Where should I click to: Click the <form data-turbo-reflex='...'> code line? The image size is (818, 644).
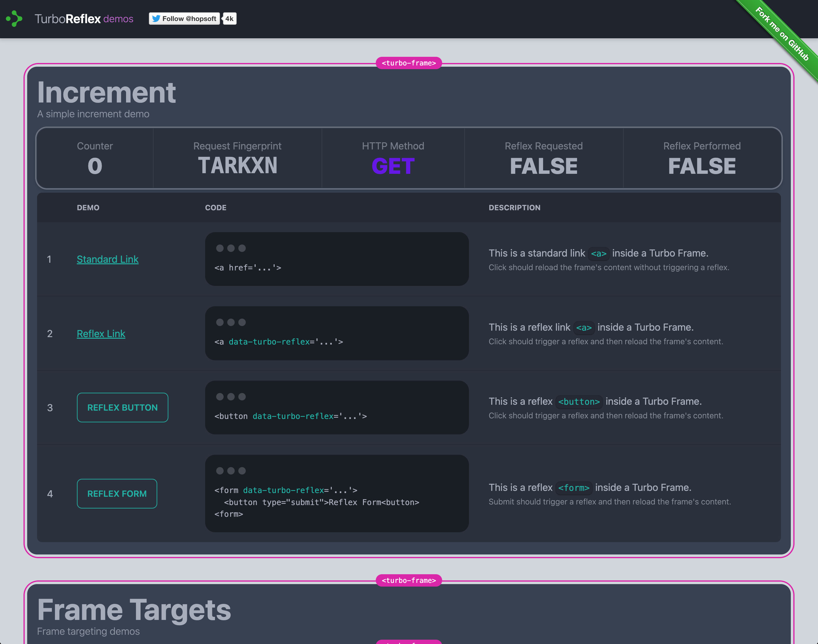[x=286, y=490]
